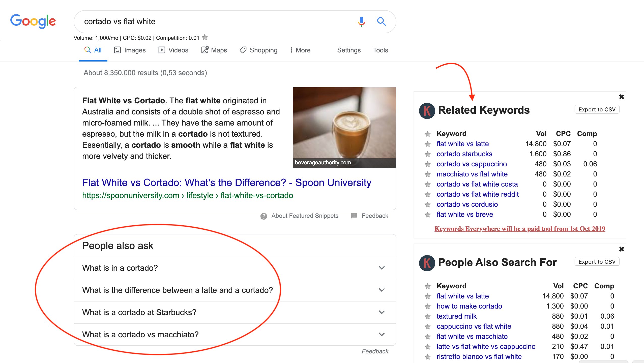Close the People Also Search For panel
The height and width of the screenshot is (363, 644).
coord(622,249)
